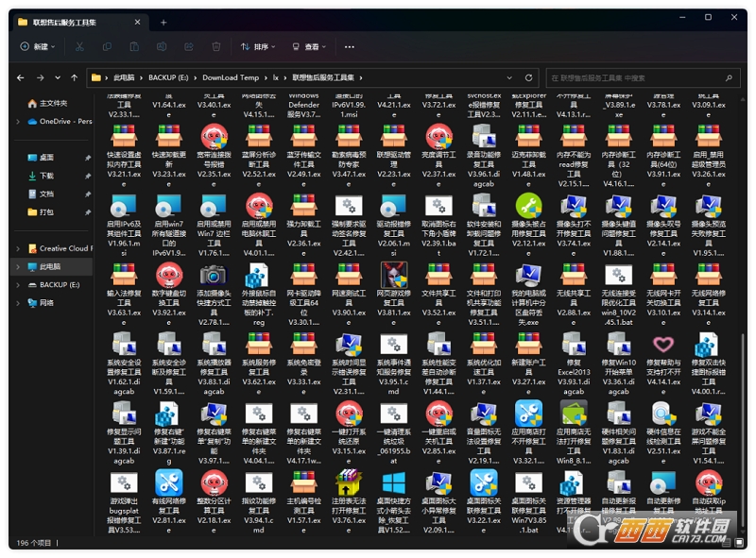Screen dimensions: 756x558
Task: Click the Paste clipboard icon in toolbar
Action: point(134,47)
